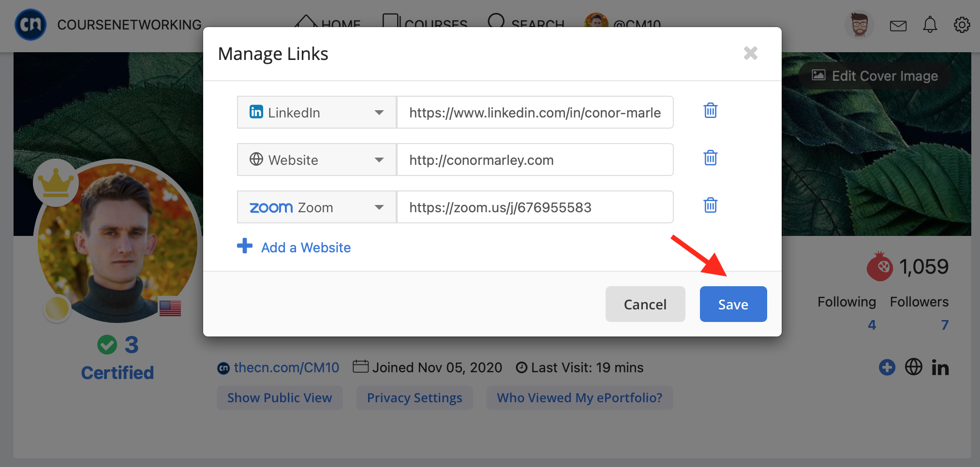Click the CourseNetworking logo
The image size is (980, 467).
(30, 25)
